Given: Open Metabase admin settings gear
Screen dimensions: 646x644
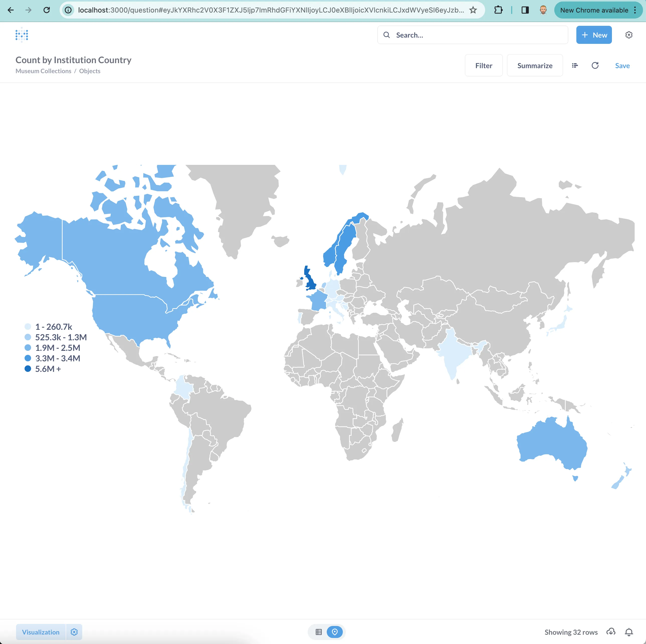Looking at the screenshot, I should [629, 35].
